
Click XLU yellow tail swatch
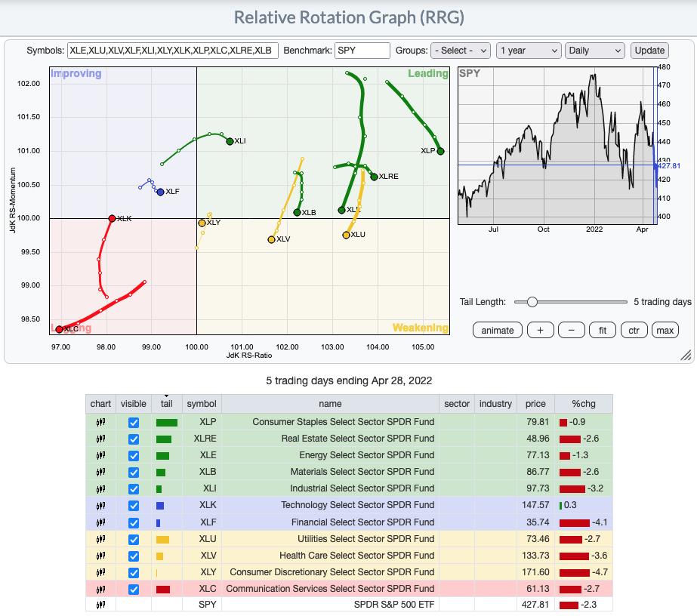click(x=162, y=540)
